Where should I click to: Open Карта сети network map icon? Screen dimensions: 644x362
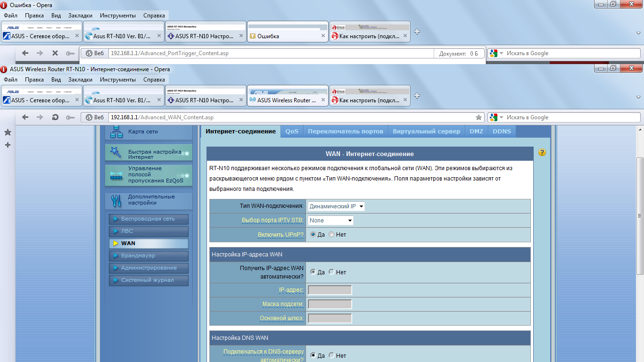click(116, 132)
